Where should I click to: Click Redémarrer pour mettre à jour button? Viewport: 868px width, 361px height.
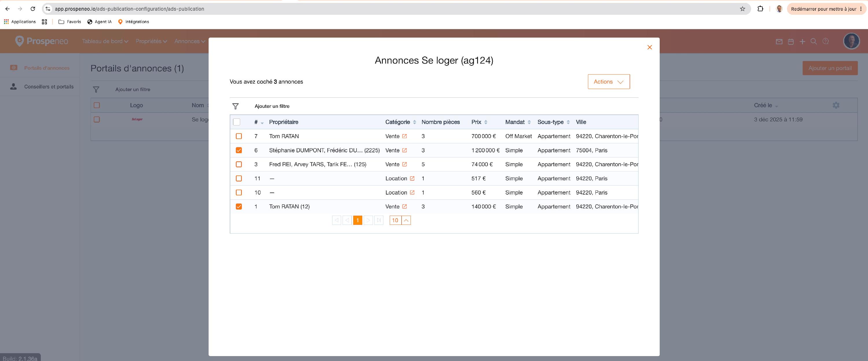[826, 9]
